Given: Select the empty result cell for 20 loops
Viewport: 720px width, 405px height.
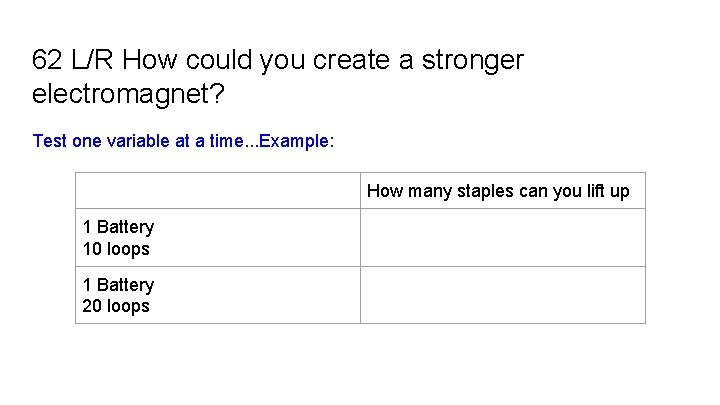Looking at the screenshot, I should [502, 295].
